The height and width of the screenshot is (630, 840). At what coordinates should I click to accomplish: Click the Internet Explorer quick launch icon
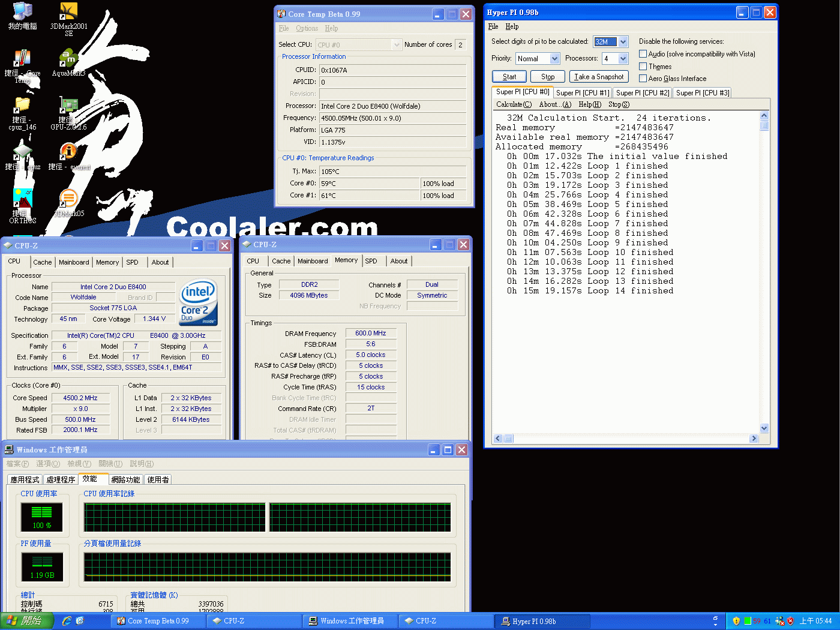[67, 621]
